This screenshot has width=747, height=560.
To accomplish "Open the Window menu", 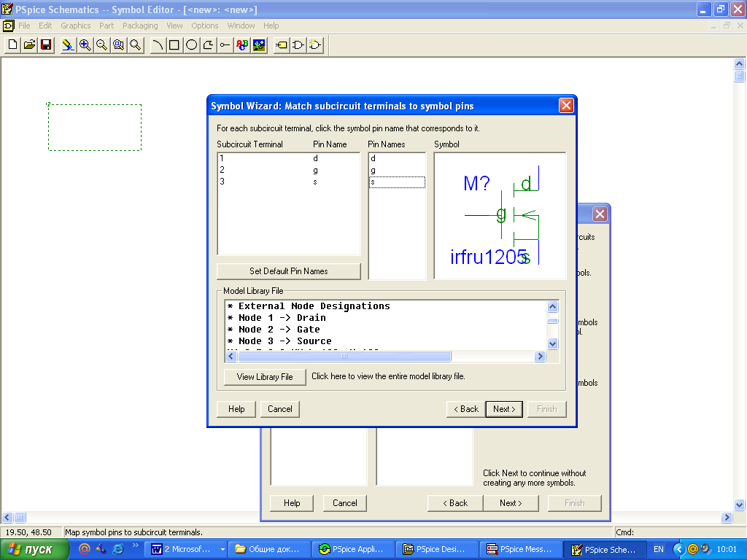I will [x=241, y=26].
